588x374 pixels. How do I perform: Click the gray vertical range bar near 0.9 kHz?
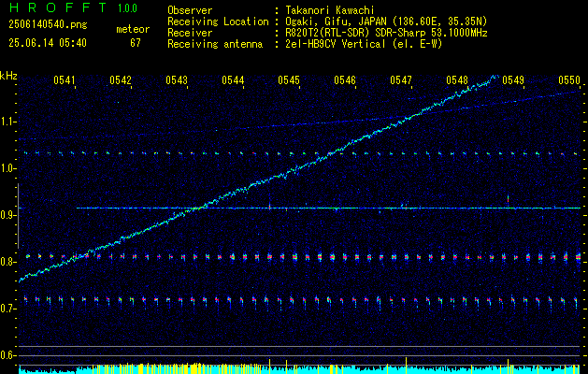(x=18, y=216)
